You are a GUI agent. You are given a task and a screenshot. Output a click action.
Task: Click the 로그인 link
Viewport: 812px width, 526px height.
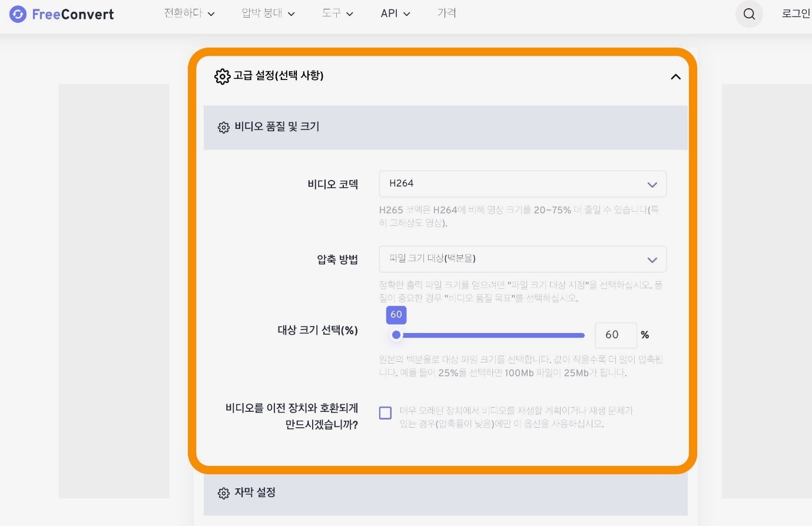coord(796,14)
